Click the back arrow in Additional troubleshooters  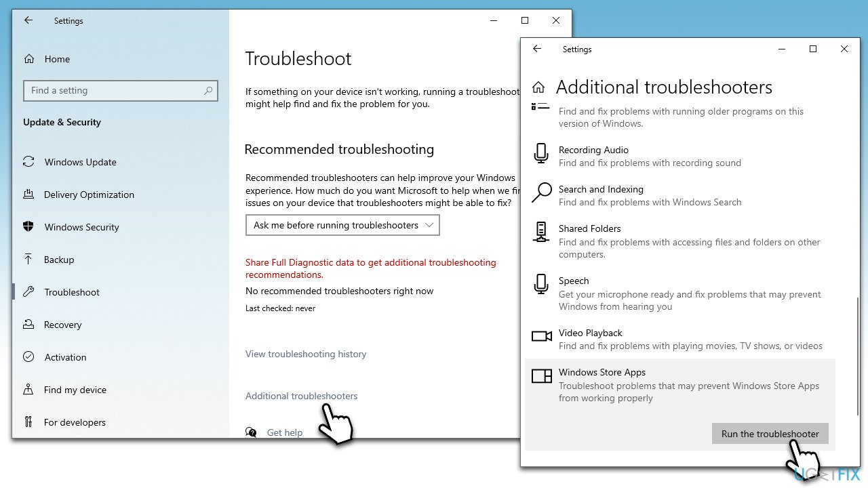536,49
